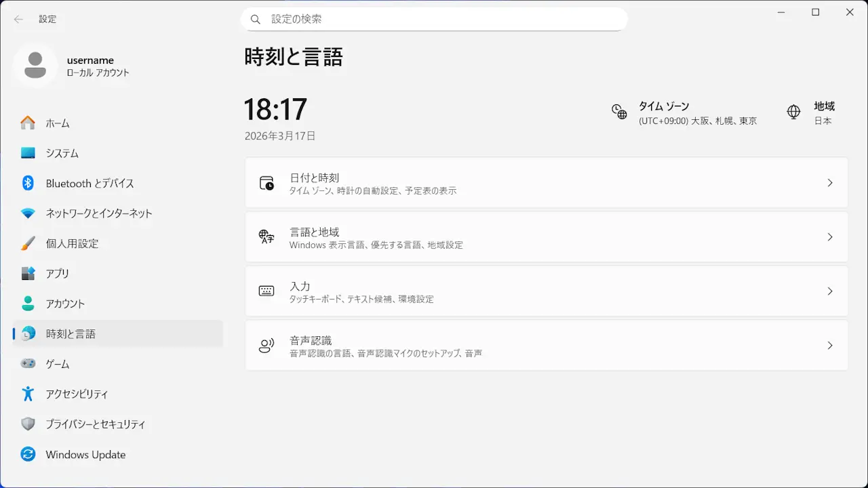Expand 日付と時刻 using its chevron

[x=829, y=183]
